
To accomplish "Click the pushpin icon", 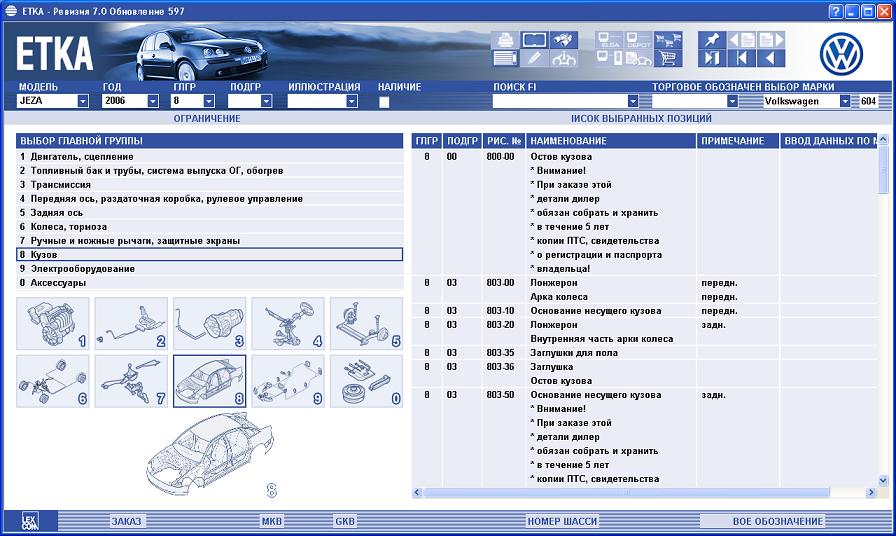I will [712, 40].
